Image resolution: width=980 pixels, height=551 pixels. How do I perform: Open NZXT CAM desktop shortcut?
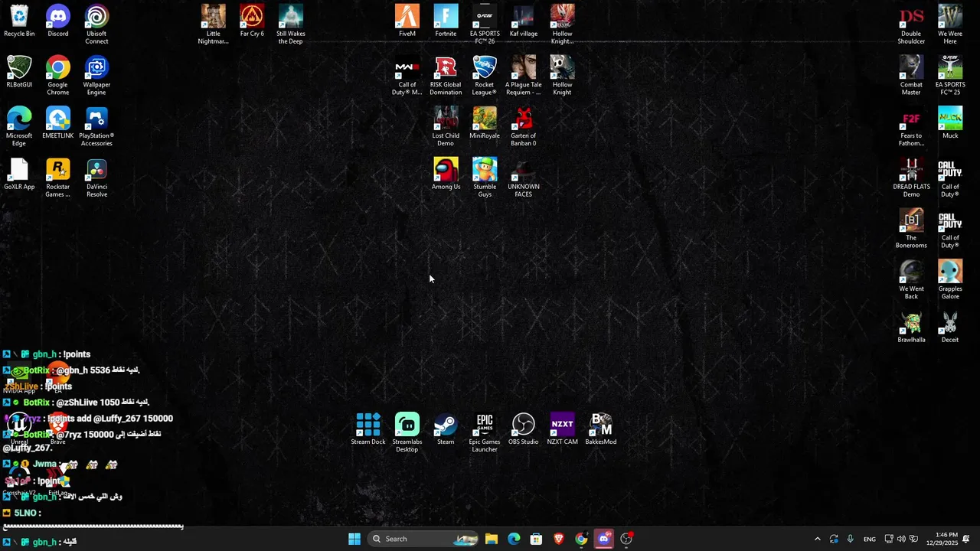point(562,429)
